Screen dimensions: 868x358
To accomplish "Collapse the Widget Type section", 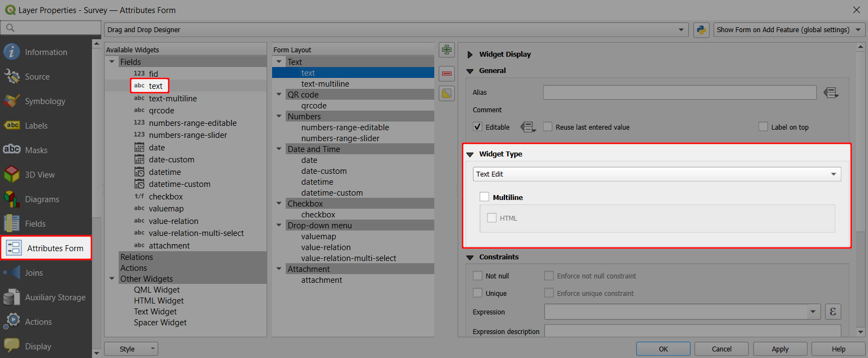I will 470,154.
